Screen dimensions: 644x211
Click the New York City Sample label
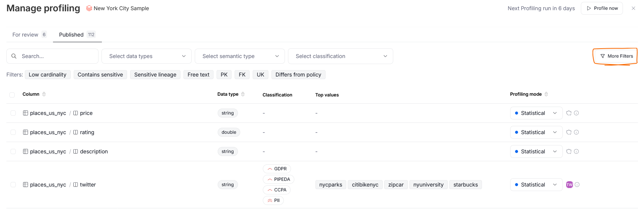121,8
